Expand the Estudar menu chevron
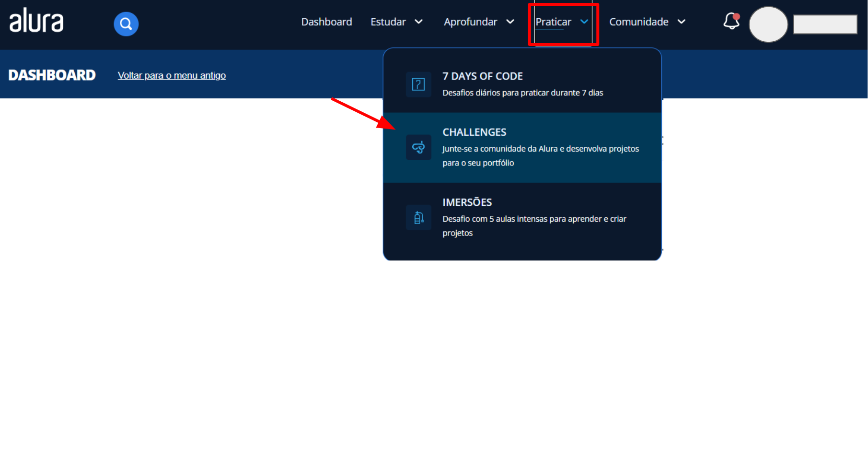 pyautogui.click(x=418, y=22)
